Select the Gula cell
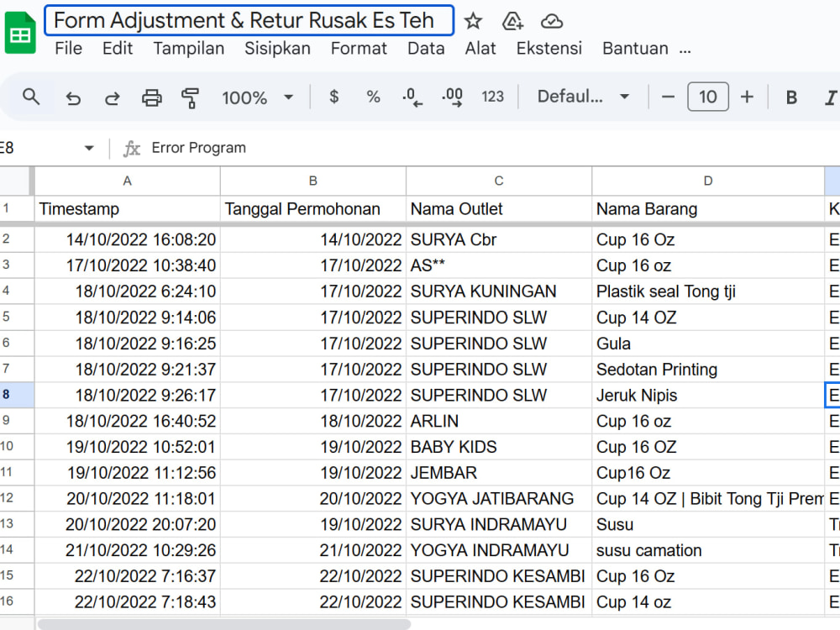 coord(708,344)
